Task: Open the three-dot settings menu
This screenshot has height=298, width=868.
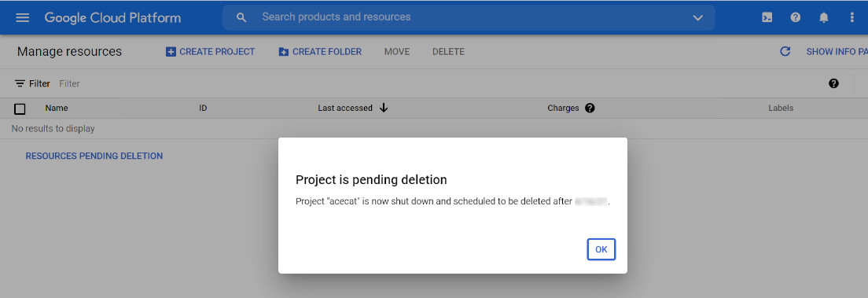Action: 852,17
